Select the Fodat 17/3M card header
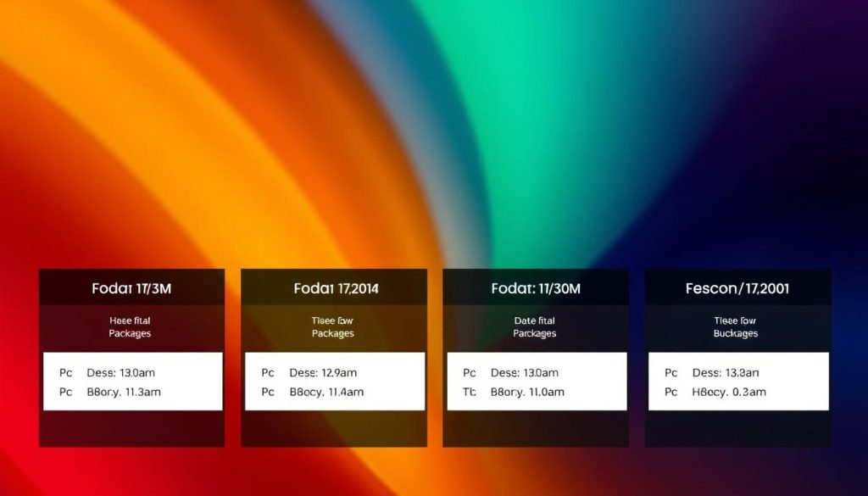The width and height of the screenshot is (868, 496). coord(131,289)
